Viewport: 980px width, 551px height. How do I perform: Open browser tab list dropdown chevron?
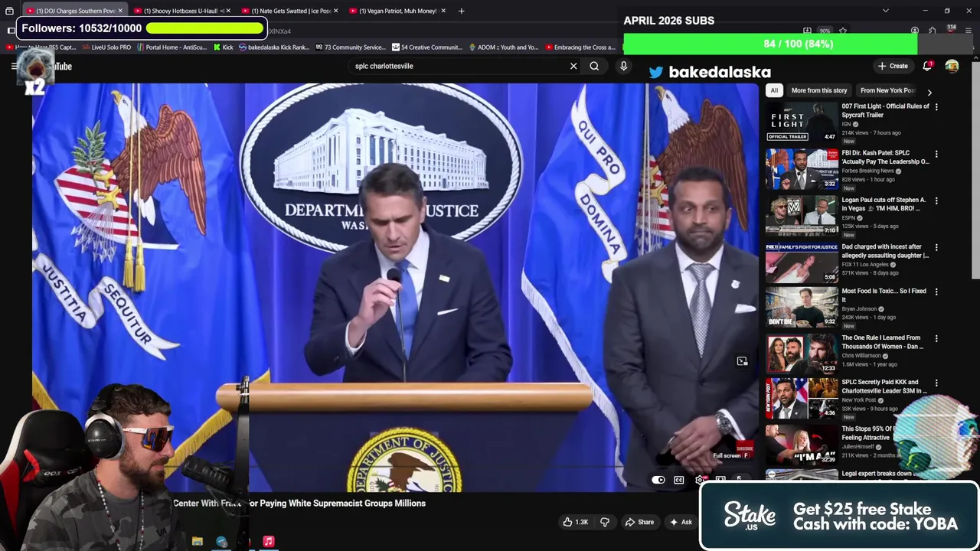pos(886,11)
